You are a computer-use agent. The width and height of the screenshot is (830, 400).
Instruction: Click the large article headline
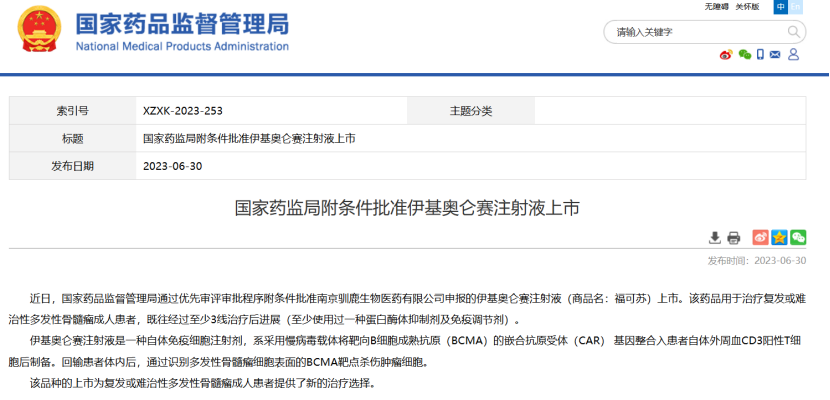point(407,208)
